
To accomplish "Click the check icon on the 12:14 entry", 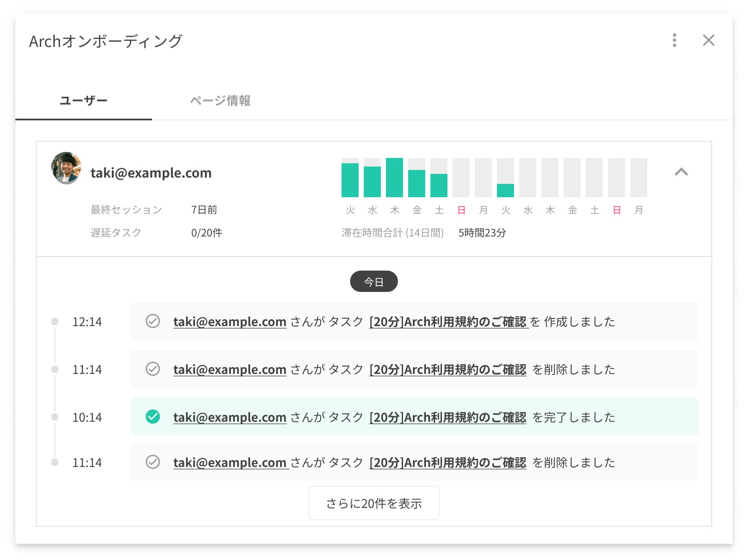I will [153, 321].
